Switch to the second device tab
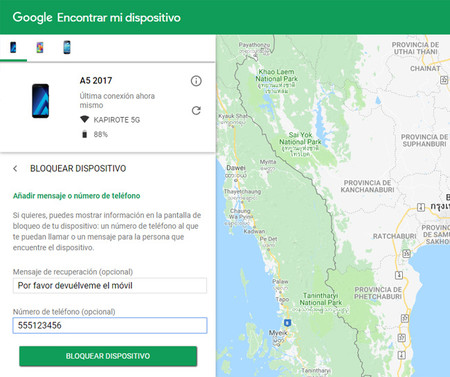This screenshot has height=377, width=450. tap(40, 48)
